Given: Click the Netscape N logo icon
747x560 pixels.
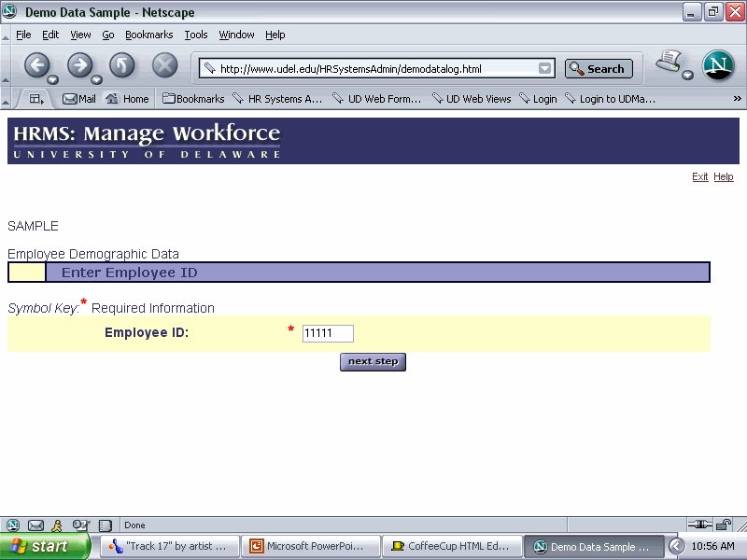Looking at the screenshot, I should [718, 65].
